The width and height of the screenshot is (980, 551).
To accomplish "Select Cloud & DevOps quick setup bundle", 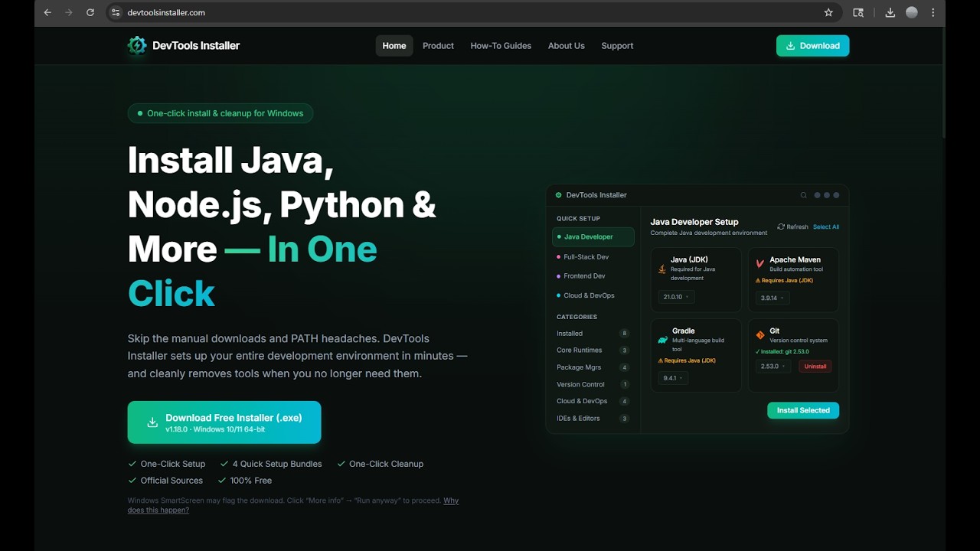I will pyautogui.click(x=593, y=295).
